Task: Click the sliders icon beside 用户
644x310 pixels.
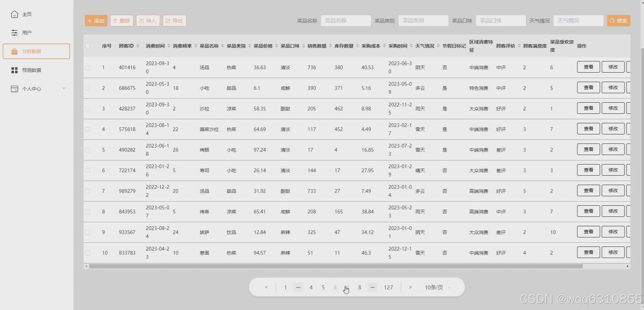Action: point(14,33)
